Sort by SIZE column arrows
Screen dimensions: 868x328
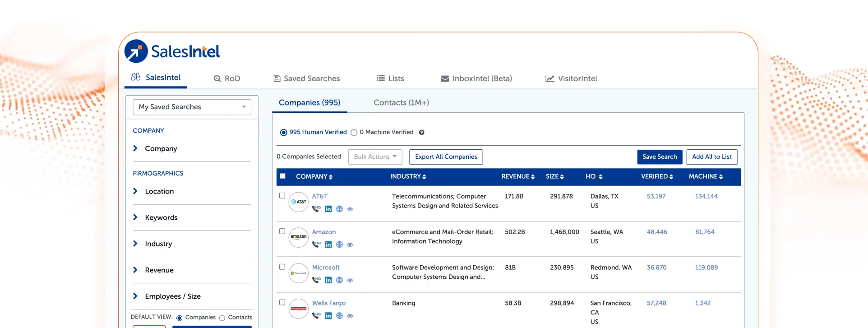[562, 177]
